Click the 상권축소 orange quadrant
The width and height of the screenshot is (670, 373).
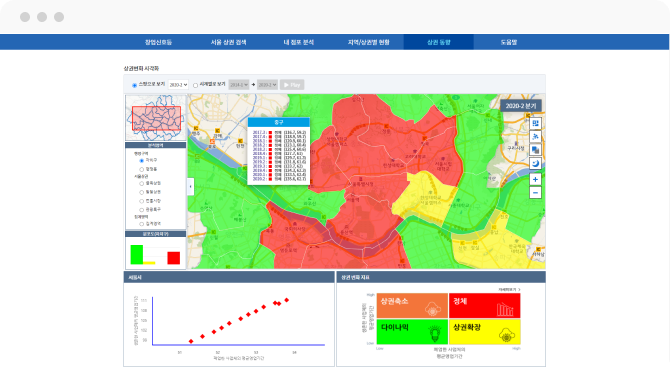tap(412, 305)
